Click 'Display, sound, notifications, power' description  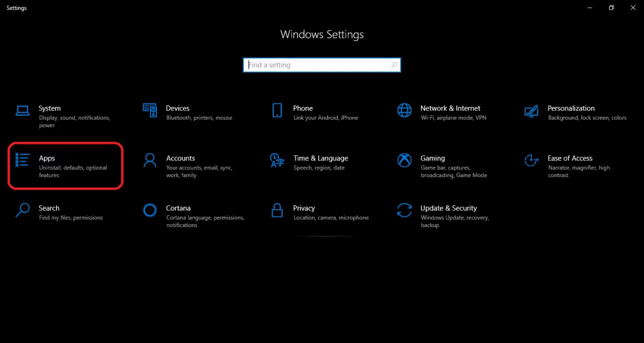click(74, 122)
